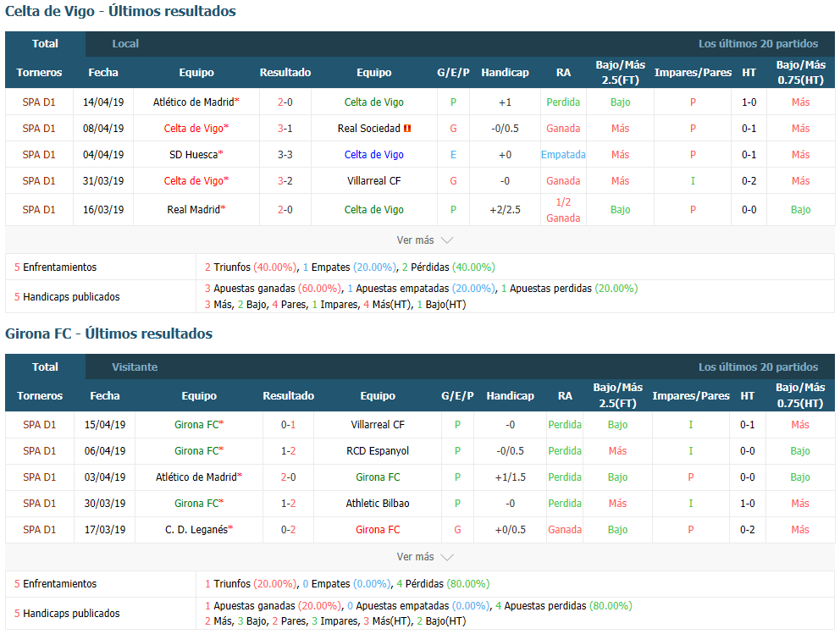Open Celta de Vigo link in 31/03/19 row

[193, 181]
